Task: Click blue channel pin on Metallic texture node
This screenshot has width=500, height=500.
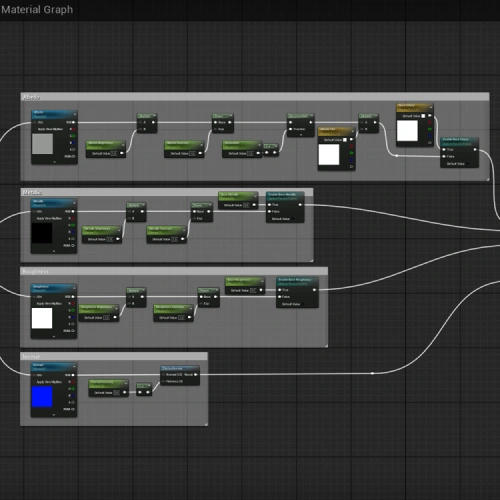Action: 73,232
